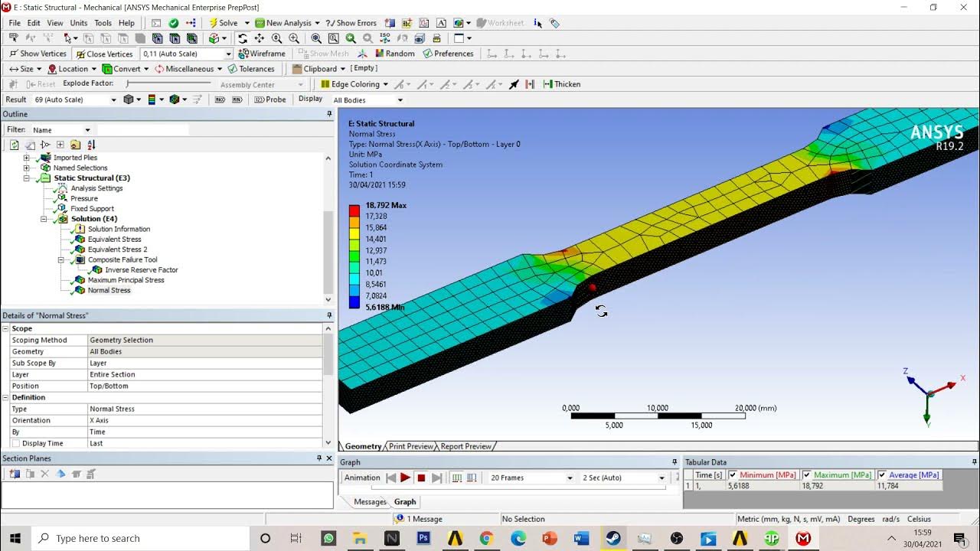The width and height of the screenshot is (980, 551).
Task: Click the outline filter text field
Action: click(x=142, y=130)
